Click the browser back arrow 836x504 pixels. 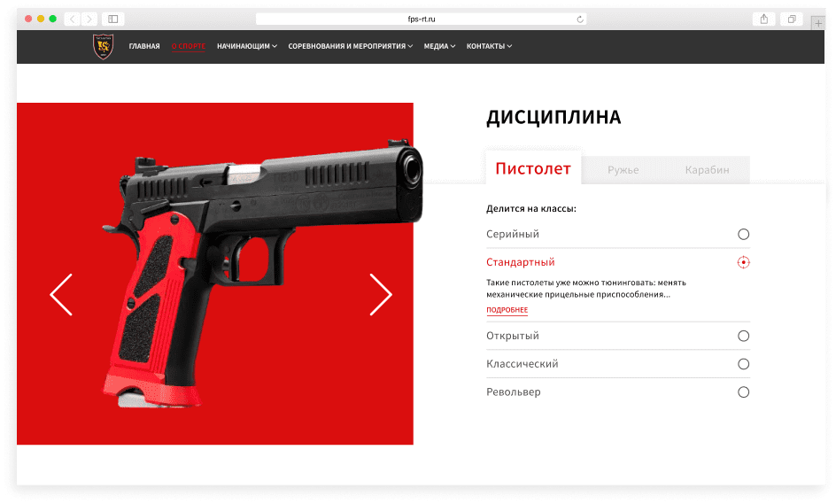[x=73, y=19]
